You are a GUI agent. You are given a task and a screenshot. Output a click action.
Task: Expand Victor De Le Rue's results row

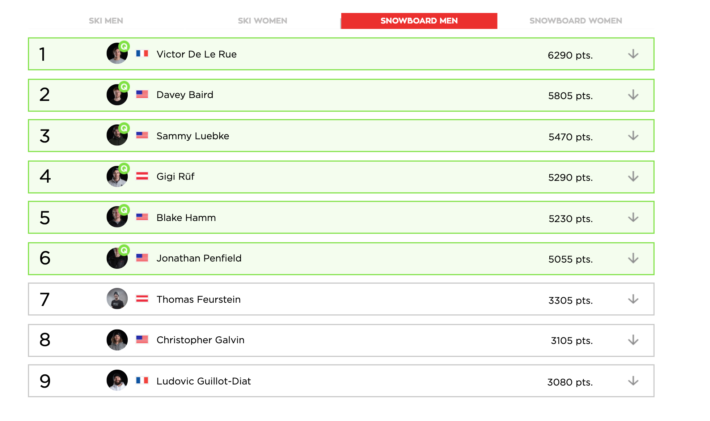pyautogui.click(x=633, y=54)
